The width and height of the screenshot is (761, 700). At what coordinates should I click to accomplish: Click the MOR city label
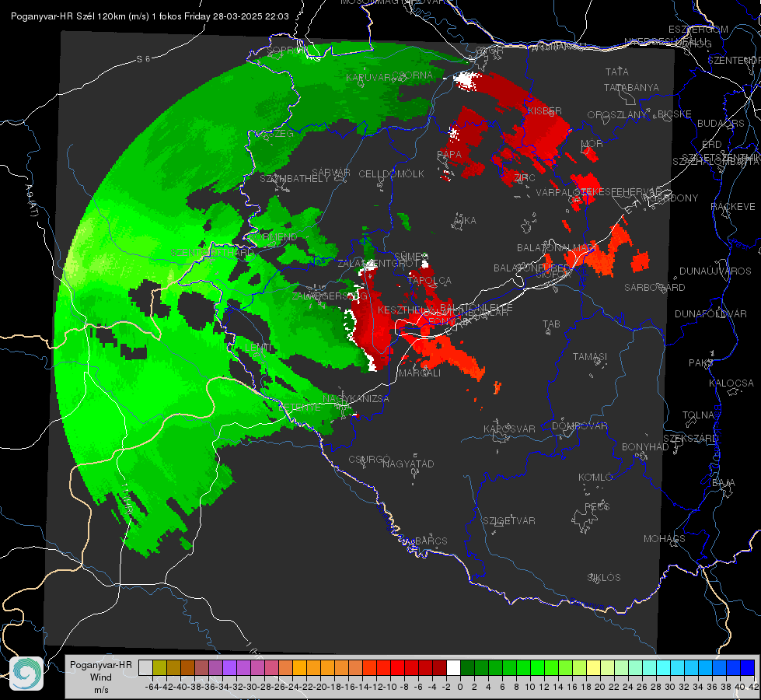pos(592,143)
